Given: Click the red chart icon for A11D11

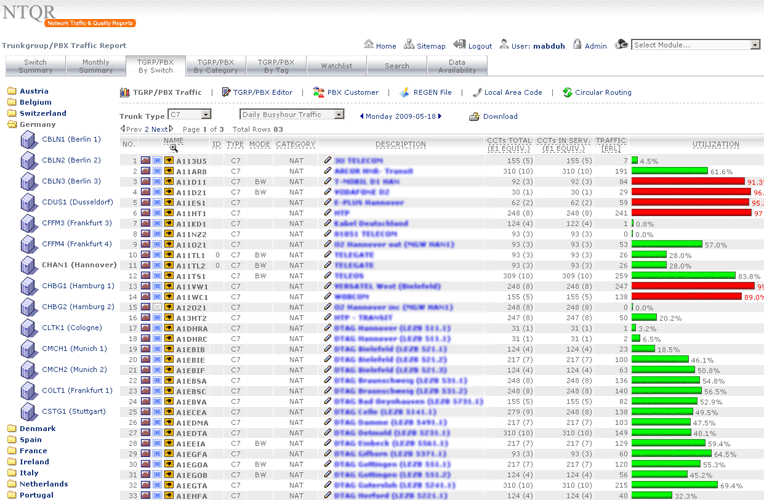Looking at the screenshot, I should pyautogui.click(x=145, y=182).
